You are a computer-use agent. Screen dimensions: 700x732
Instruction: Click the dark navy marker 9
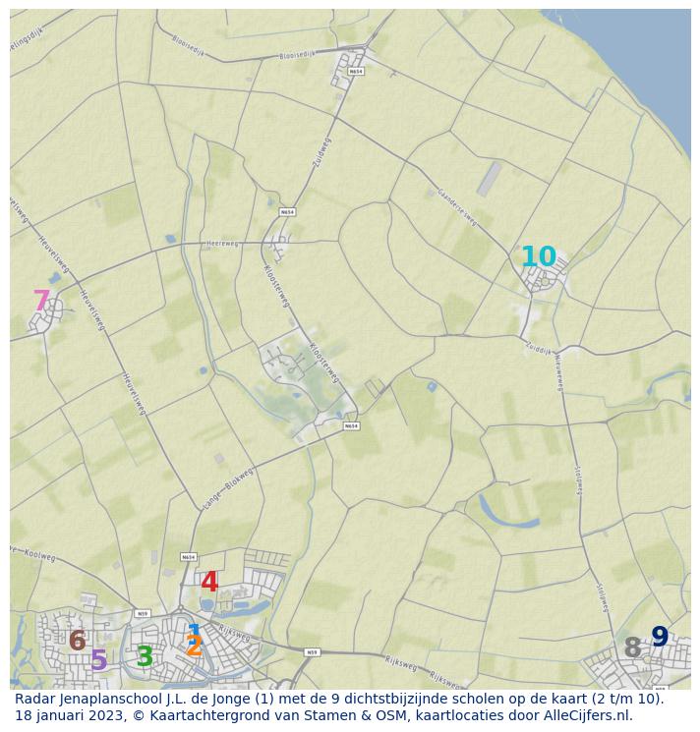pos(660,638)
